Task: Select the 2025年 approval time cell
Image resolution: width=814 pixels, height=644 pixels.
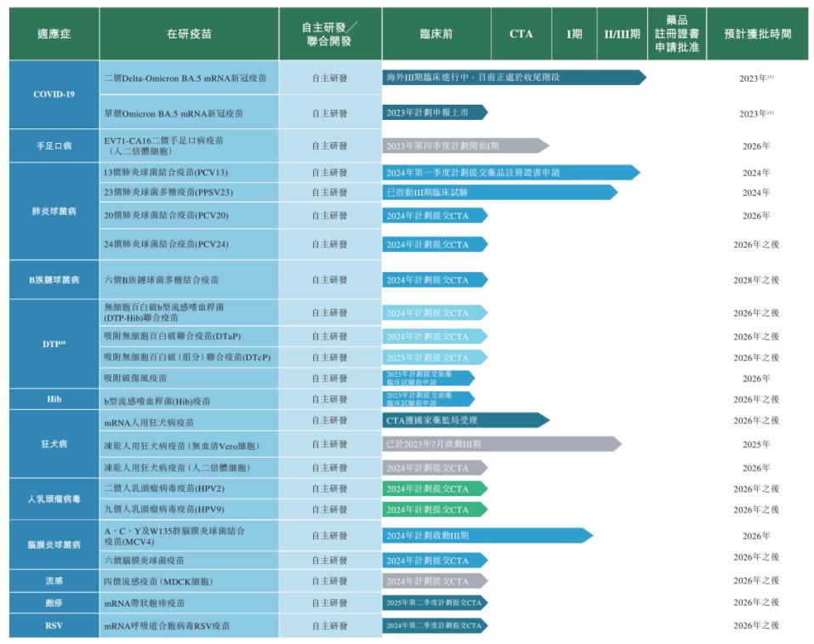Action: click(756, 444)
